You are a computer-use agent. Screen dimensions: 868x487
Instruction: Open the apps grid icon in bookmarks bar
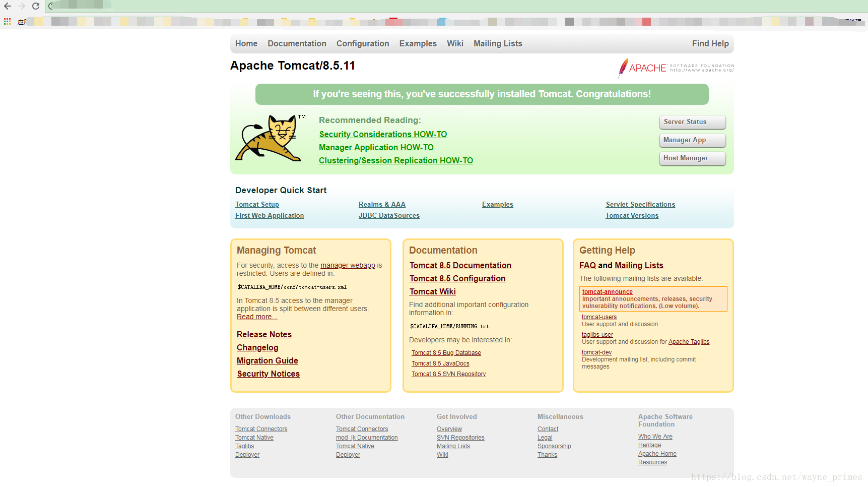tap(7, 22)
